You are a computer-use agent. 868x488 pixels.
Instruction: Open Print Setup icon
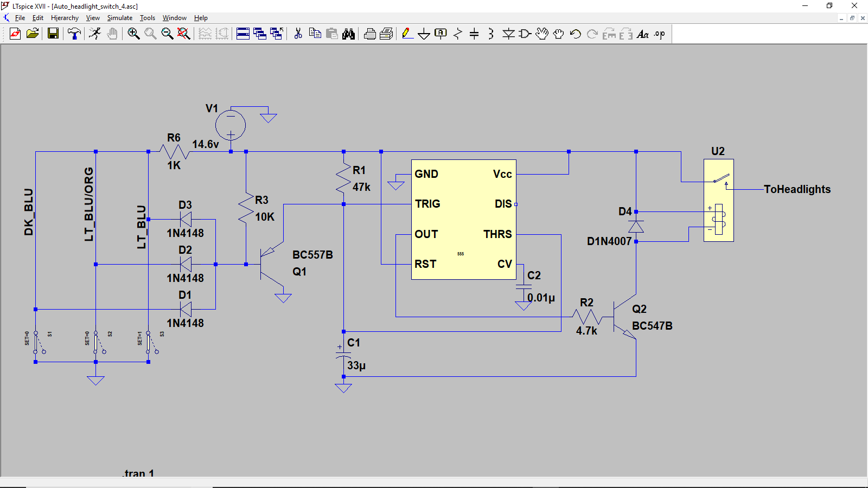click(x=386, y=34)
